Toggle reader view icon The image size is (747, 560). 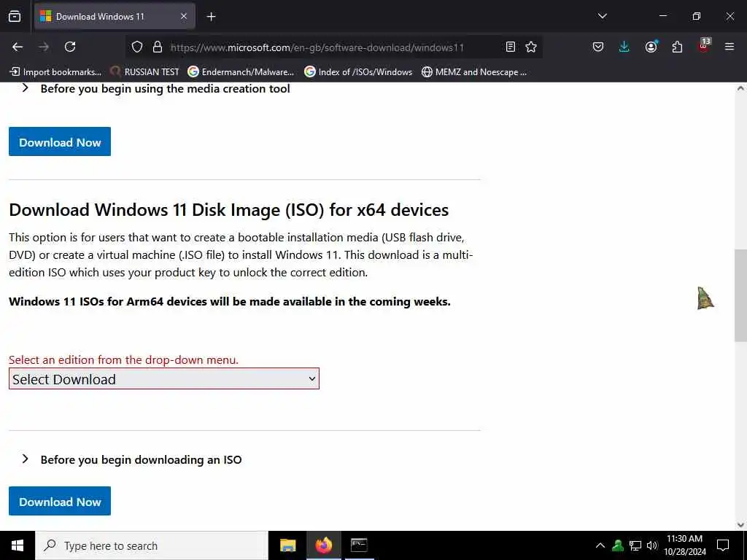510,47
